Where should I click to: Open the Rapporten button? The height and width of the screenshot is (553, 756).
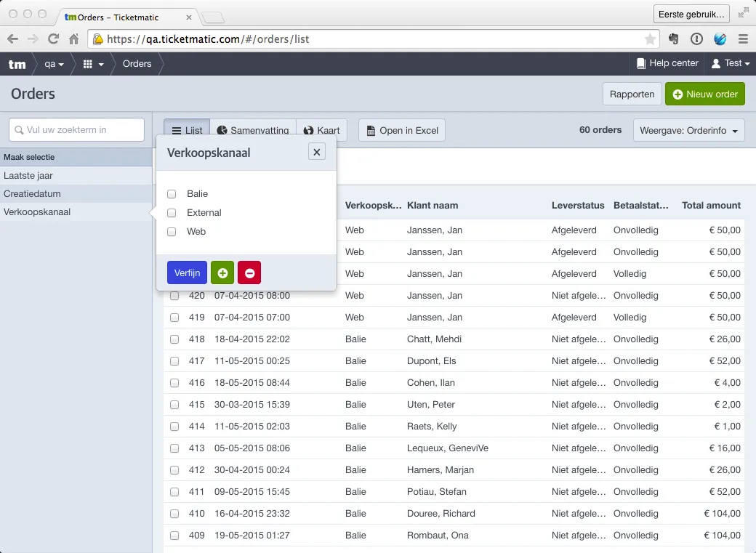[632, 94]
